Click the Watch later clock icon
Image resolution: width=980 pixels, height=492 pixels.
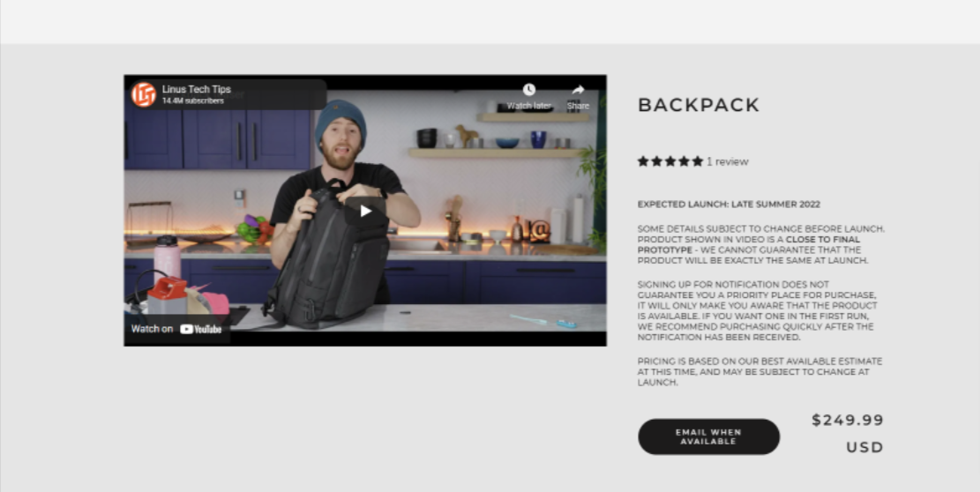(528, 90)
